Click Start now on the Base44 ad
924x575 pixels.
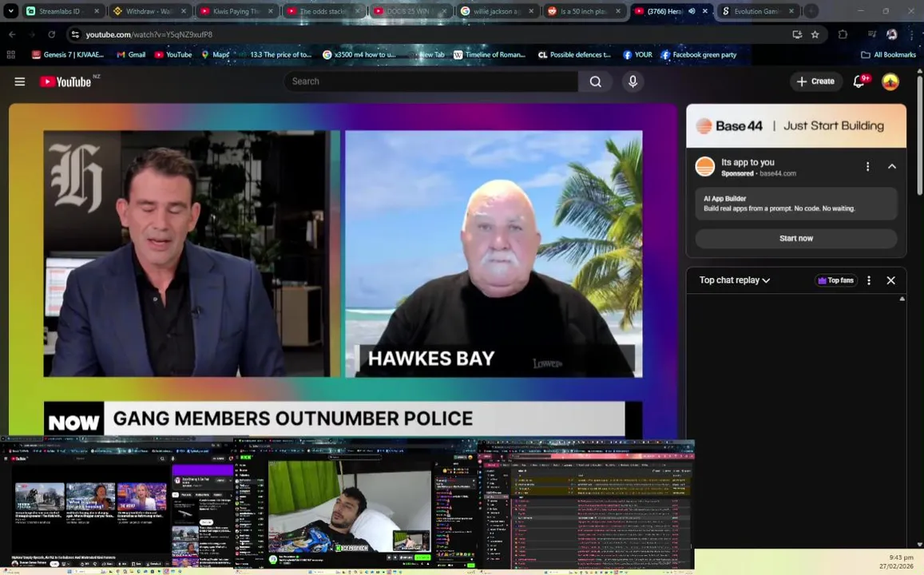click(x=796, y=239)
